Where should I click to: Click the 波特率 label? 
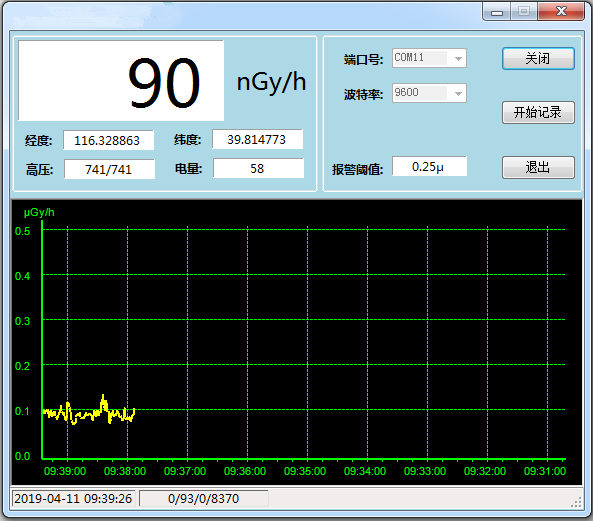coord(363,94)
